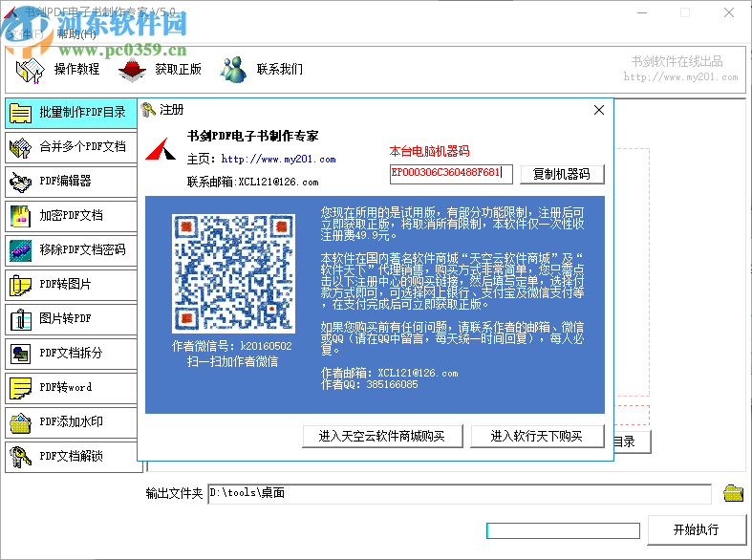
Task: Click 书剑软件在线出品 banner text
Action: 677,61
